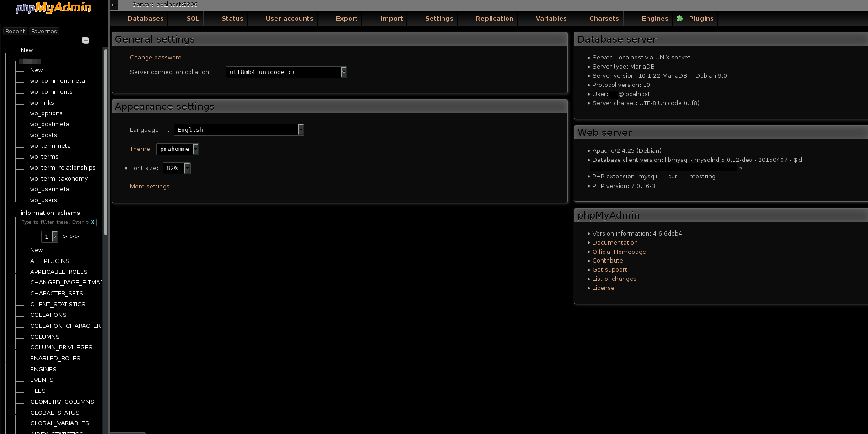Open the Plugins tab
Image resolution: width=868 pixels, height=434 pixels.
pos(701,18)
